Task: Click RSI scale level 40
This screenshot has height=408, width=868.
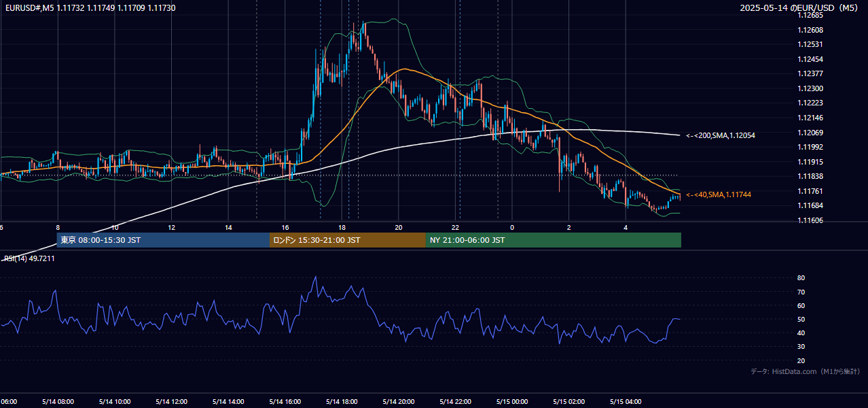Action: [801, 333]
